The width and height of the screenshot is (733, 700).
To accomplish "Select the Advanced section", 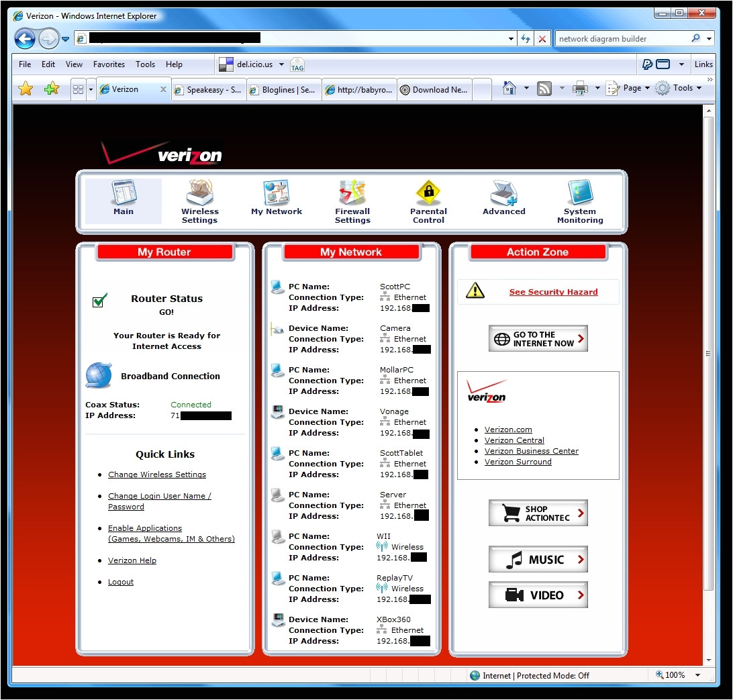I will (503, 199).
